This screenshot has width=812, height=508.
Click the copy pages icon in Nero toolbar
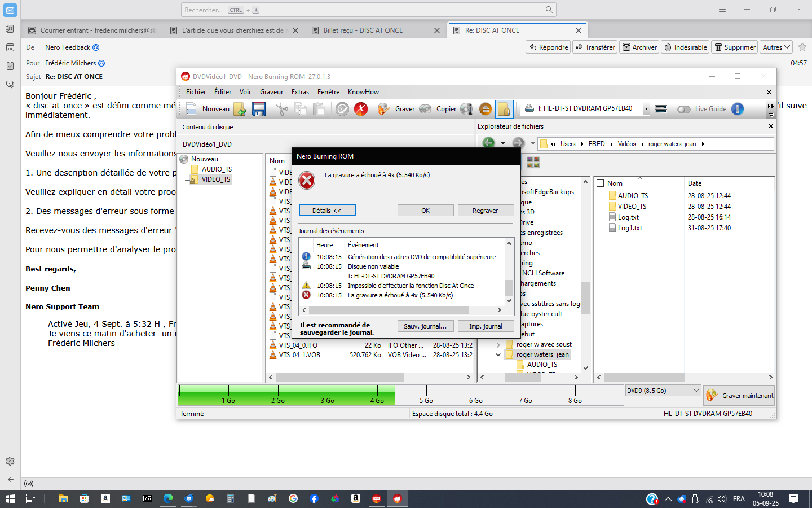[301, 109]
